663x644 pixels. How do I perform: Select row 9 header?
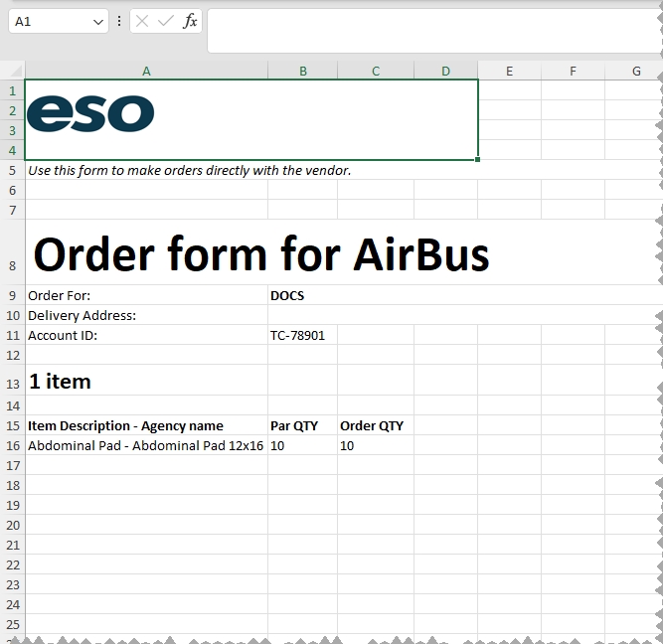point(12,295)
